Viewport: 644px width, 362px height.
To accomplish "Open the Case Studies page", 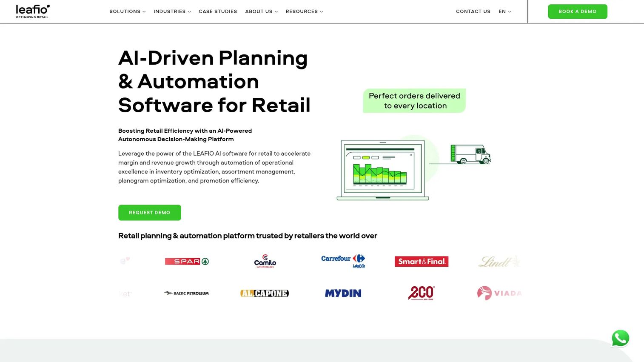I will point(218,11).
